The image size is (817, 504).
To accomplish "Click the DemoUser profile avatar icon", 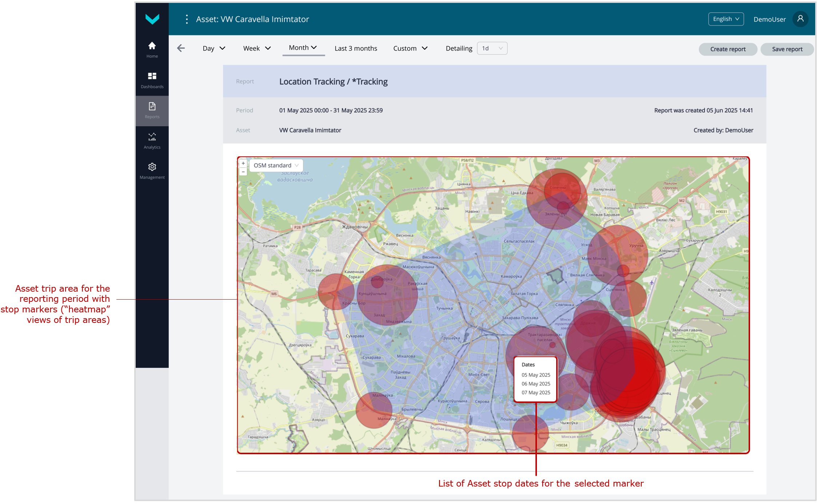I will (x=800, y=19).
